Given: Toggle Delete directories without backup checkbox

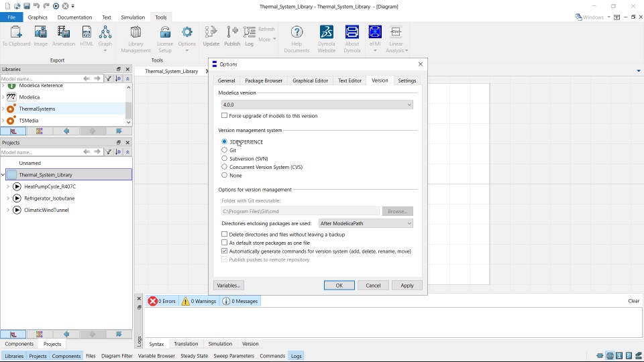Looking at the screenshot, I should (224, 235).
